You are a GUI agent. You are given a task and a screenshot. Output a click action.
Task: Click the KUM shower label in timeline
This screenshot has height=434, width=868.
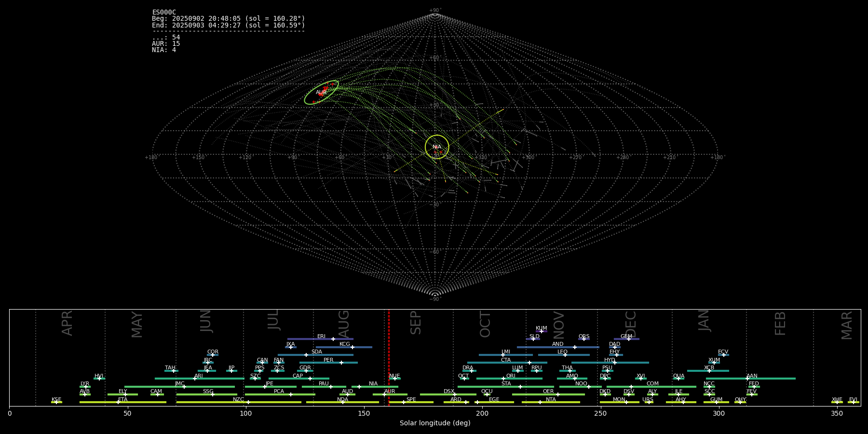(542, 328)
